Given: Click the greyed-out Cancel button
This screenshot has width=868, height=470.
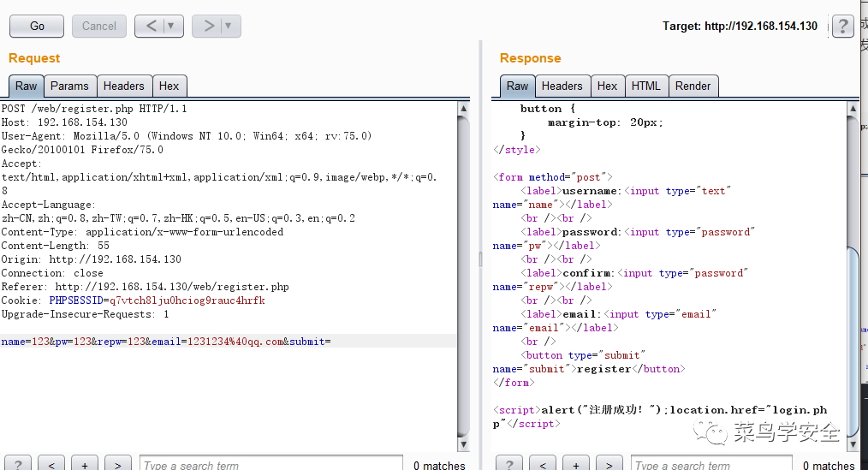Looking at the screenshot, I should [x=99, y=26].
